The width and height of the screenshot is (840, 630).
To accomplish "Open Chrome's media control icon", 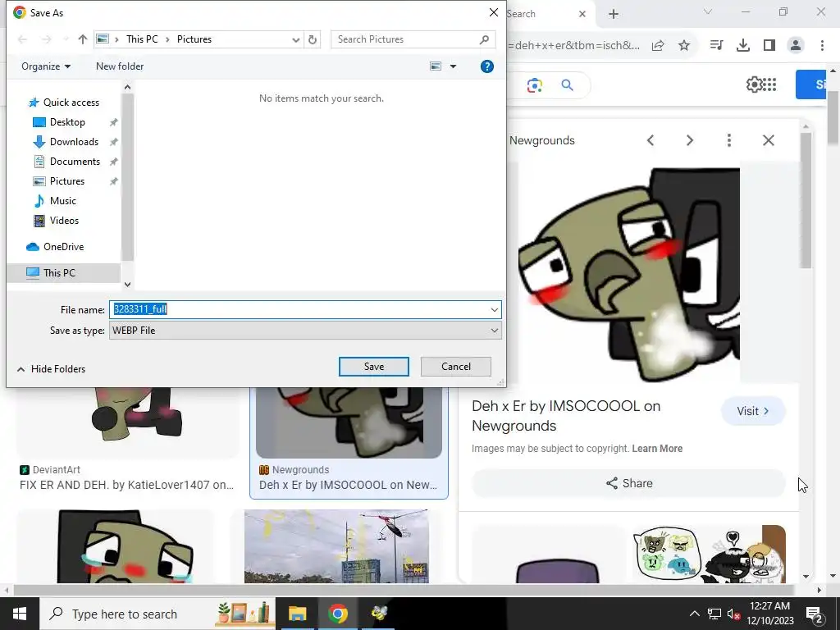I will point(717,46).
